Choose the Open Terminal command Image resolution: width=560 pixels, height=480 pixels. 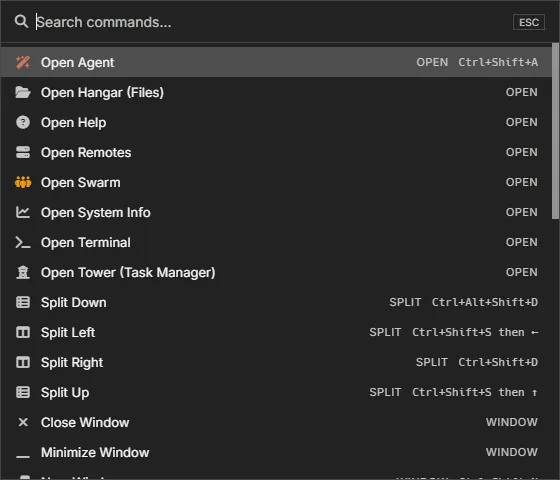point(276,242)
